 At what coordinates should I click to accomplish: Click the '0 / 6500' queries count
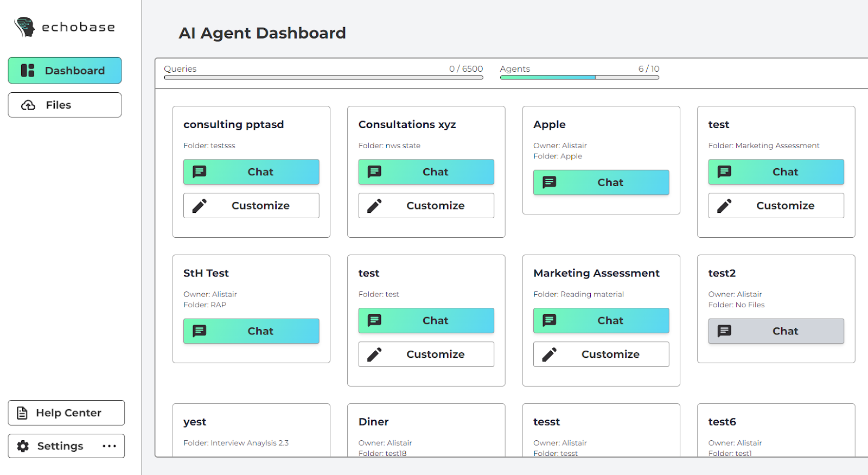click(466, 69)
